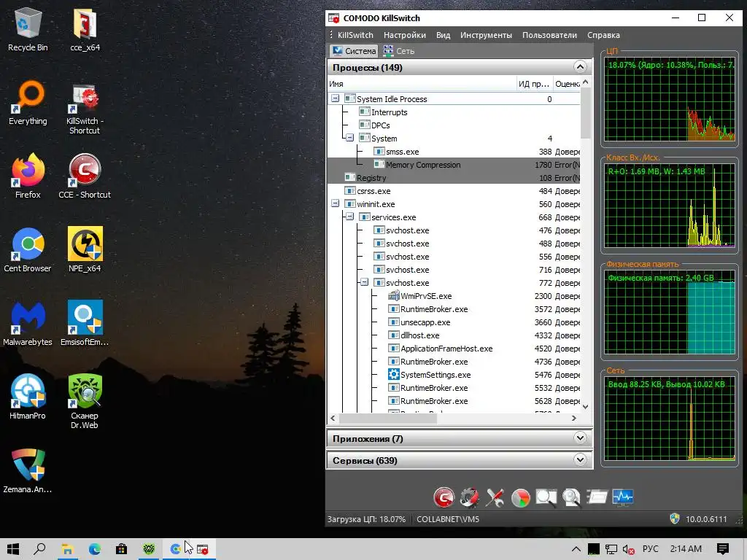
Task: Collapse the wininit.exe tree node
Action: 336,203
